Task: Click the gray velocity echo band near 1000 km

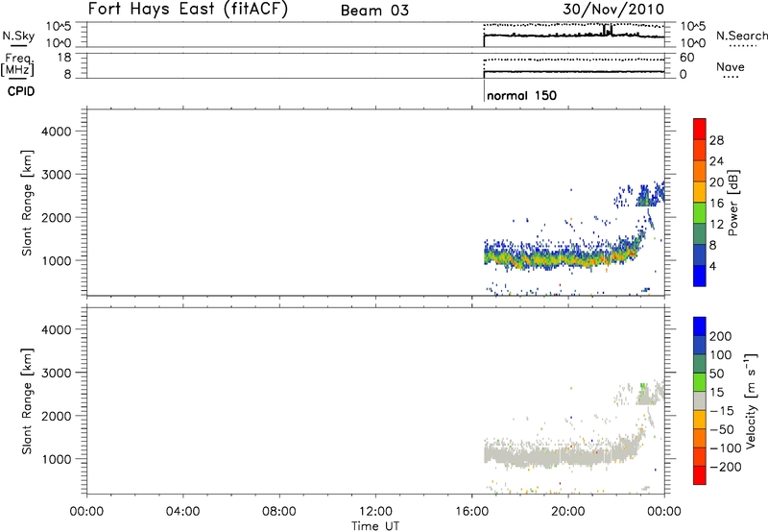Action: click(x=564, y=456)
